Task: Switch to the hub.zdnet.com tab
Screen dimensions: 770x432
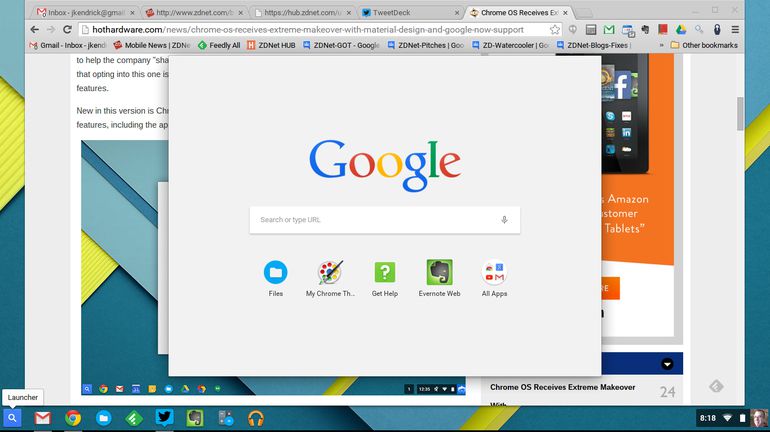Action: (x=302, y=13)
